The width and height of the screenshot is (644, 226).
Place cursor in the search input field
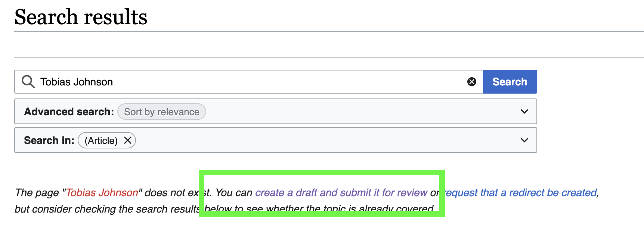224,82
